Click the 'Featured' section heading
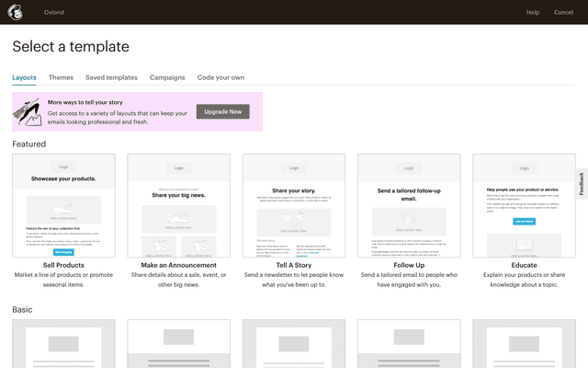 click(28, 144)
